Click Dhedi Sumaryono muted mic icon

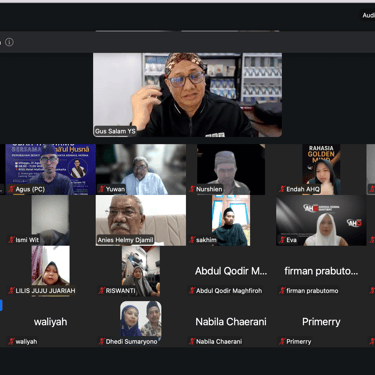(x=102, y=341)
